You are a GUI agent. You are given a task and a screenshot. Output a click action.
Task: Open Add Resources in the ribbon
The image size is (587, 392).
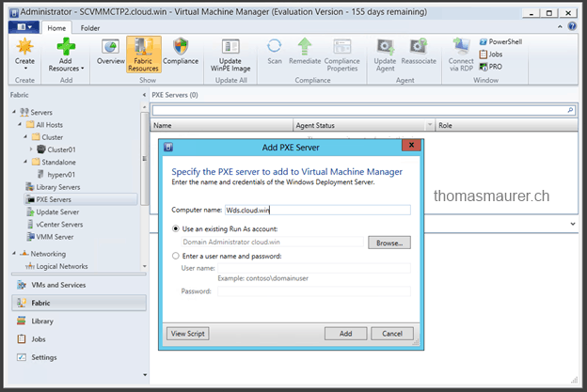pyautogui.click(x=66, y=55)
